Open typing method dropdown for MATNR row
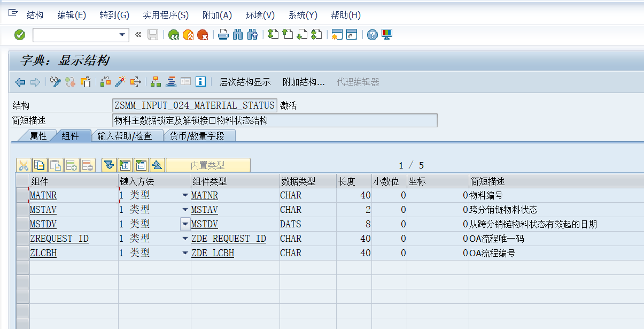 click(185, 195)
